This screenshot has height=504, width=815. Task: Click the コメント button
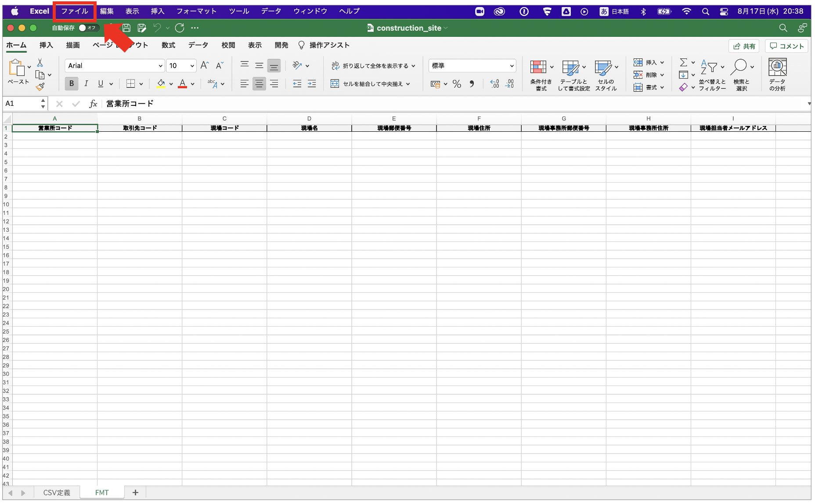[786, 46]
